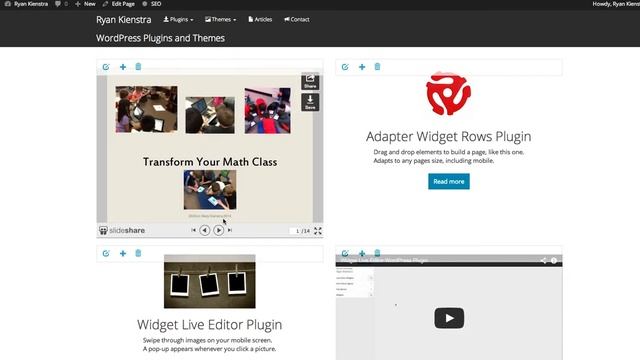Click the slide number field showing 1

click(x=296, y=231)
